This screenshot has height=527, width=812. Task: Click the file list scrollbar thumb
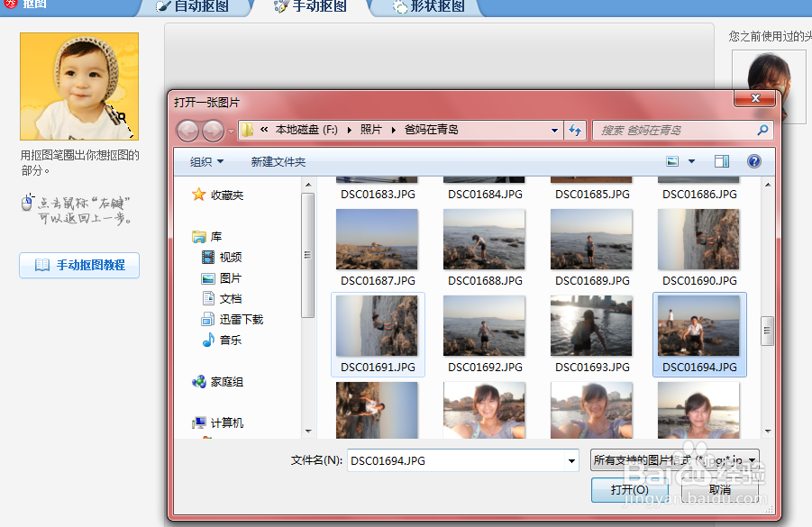click(768, 331)
